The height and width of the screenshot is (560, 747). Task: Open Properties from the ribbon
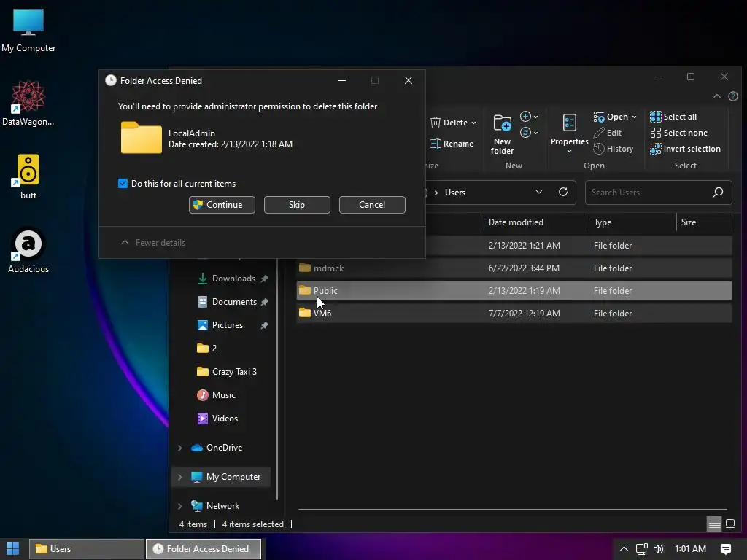point(569,128)
